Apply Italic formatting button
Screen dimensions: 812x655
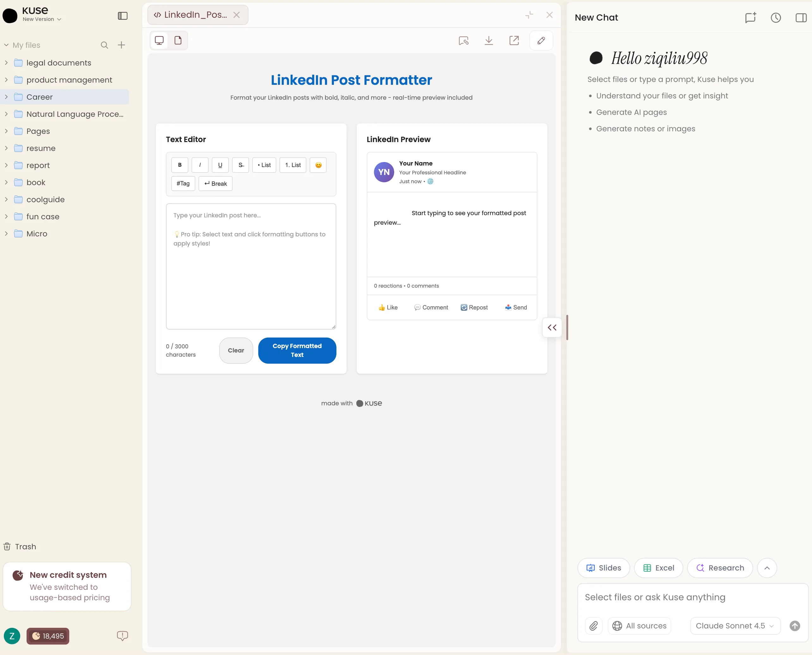pyautogui.click(x=200, y=165)
